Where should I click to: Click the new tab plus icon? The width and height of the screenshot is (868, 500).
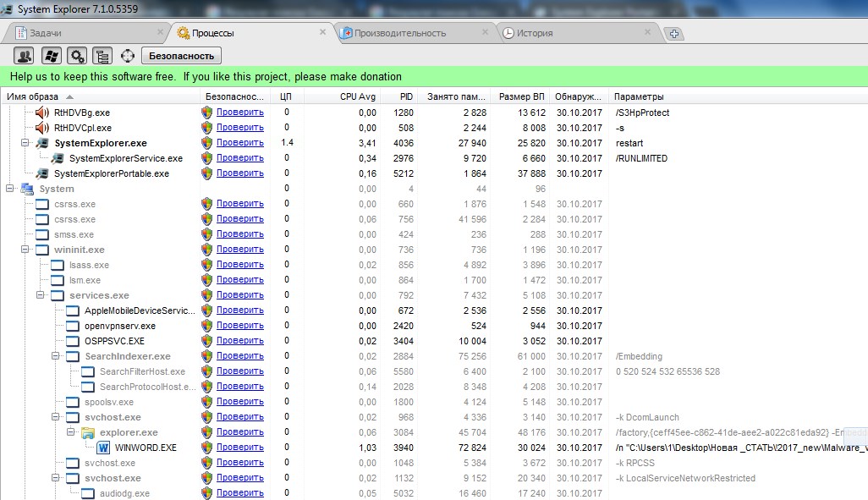click(673, 34)
